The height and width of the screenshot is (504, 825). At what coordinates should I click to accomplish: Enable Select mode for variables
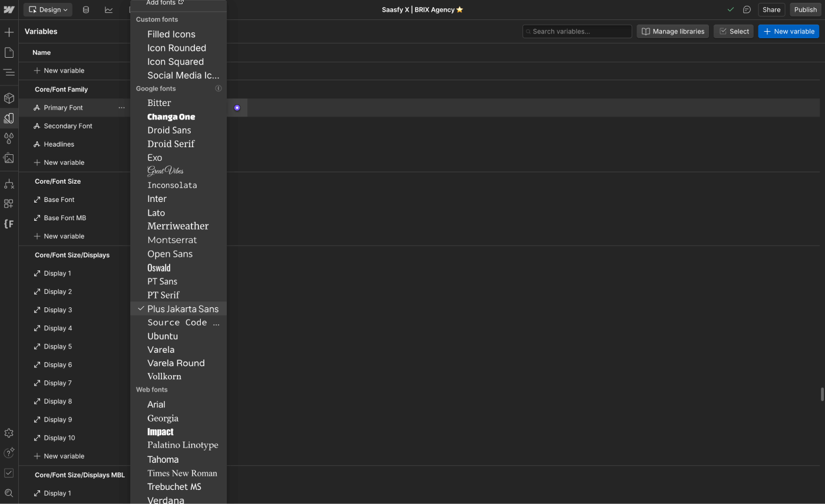[x=733, y=31]
